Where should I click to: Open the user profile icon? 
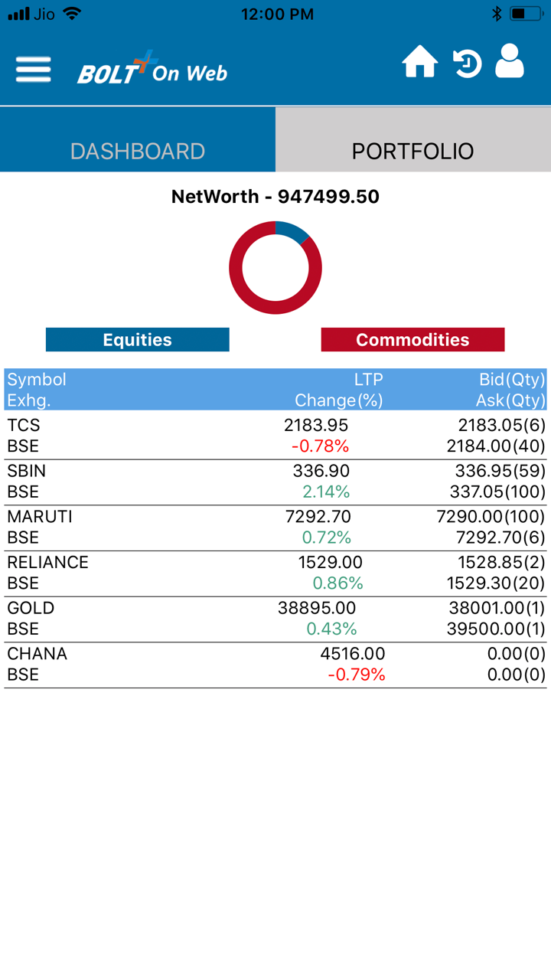click(510, 61)
